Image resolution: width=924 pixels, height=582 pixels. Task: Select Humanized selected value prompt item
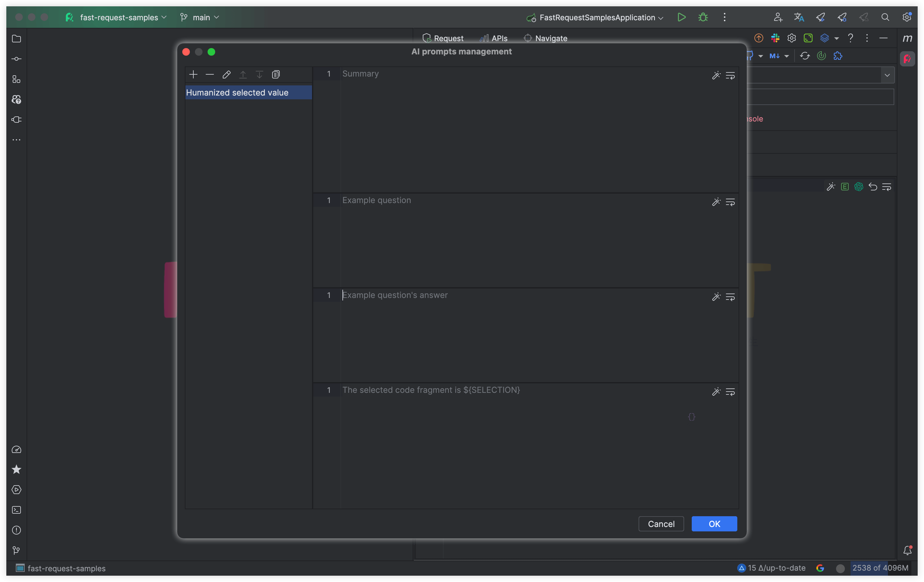point(237,92)
